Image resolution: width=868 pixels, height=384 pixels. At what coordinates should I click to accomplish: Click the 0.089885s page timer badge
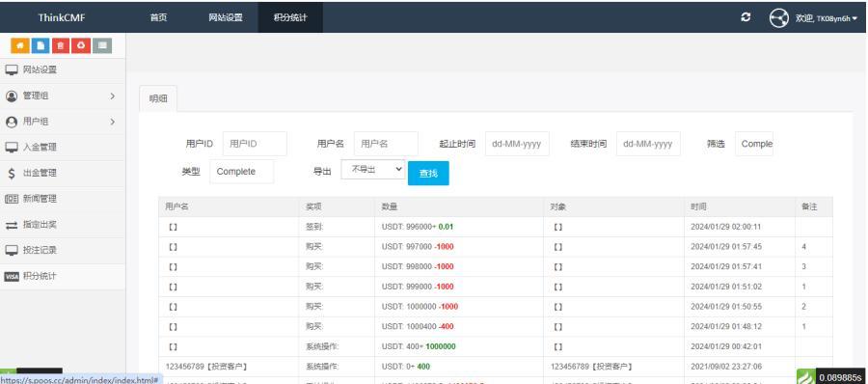841,377
